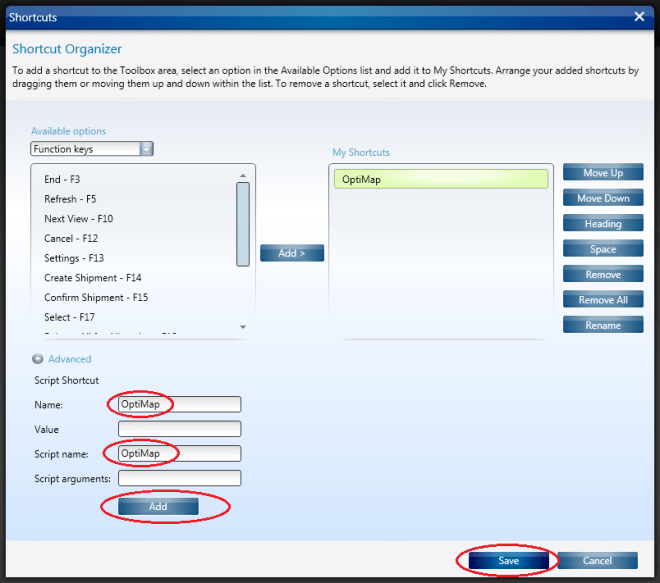Choose Next View - F10 from list

78,219
